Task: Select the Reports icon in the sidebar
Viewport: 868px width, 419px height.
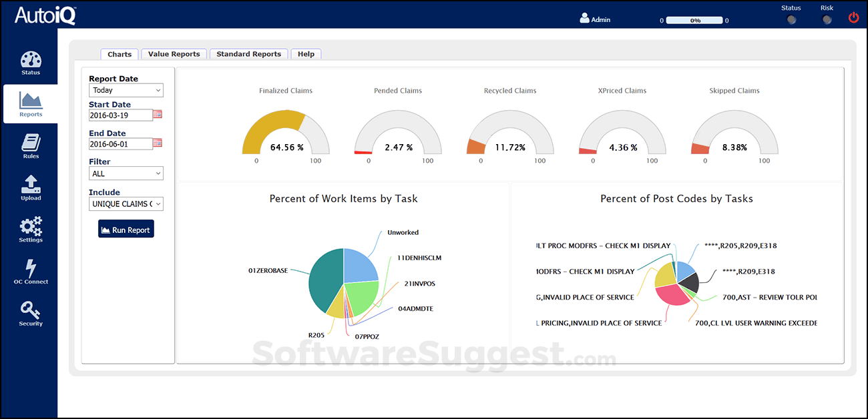Action: pos(31,104)
